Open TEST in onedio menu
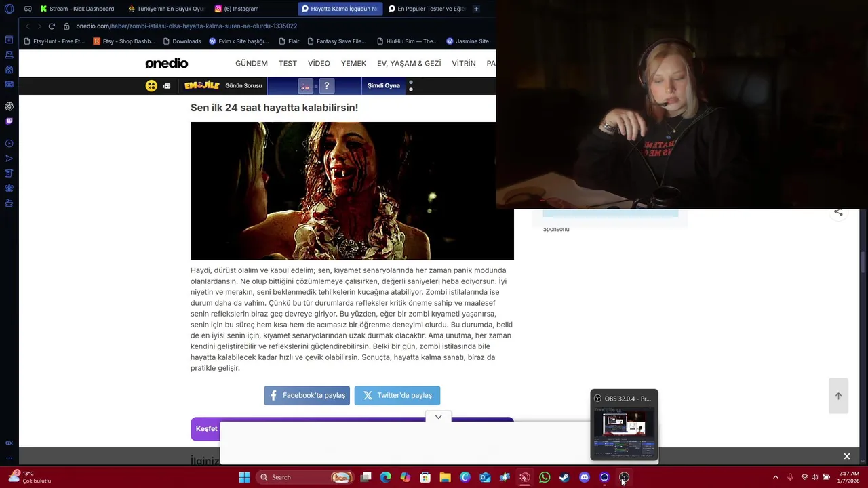This screenshot has height=488, width=868. click(288, 63)
